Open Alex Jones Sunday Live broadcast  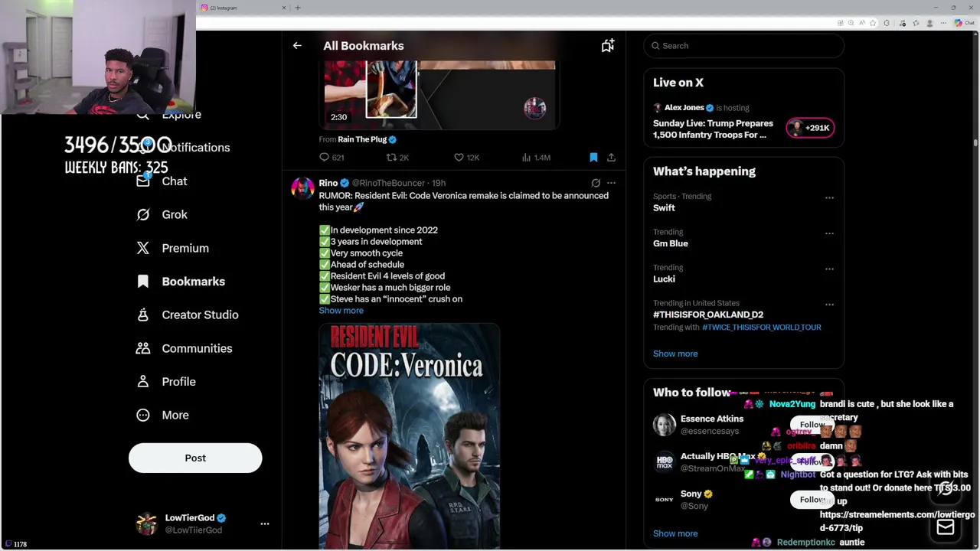(713, 129)
